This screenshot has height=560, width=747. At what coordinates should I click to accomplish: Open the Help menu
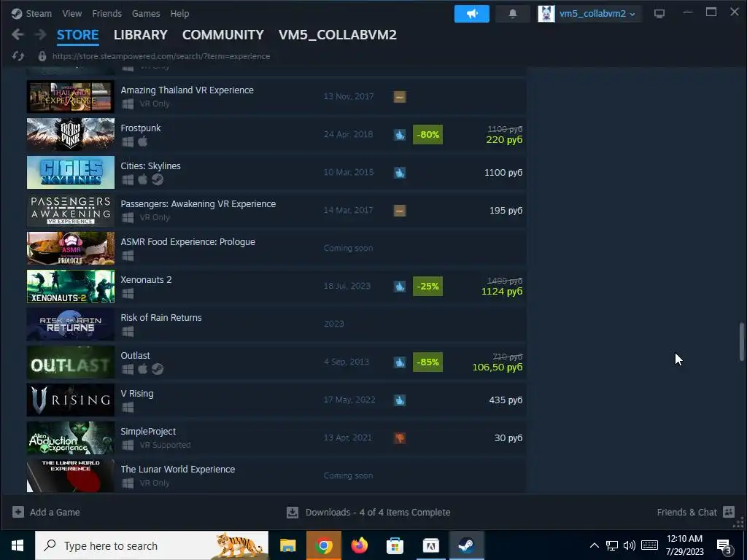[179, 13]
